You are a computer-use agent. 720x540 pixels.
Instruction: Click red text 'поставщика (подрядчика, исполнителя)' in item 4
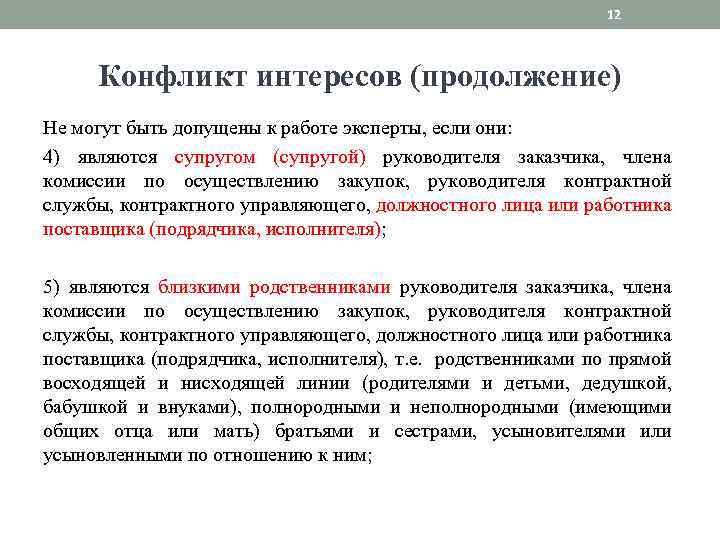point(212,229)
